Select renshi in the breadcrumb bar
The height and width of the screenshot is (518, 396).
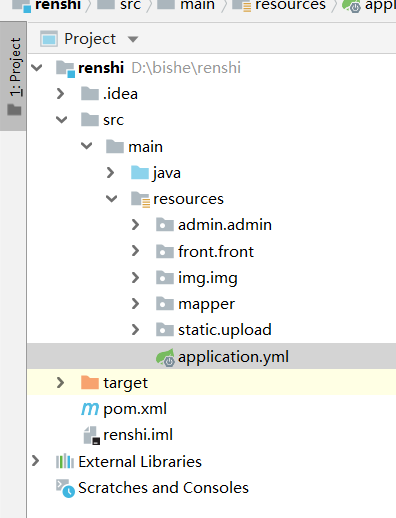tap(58, 5)
